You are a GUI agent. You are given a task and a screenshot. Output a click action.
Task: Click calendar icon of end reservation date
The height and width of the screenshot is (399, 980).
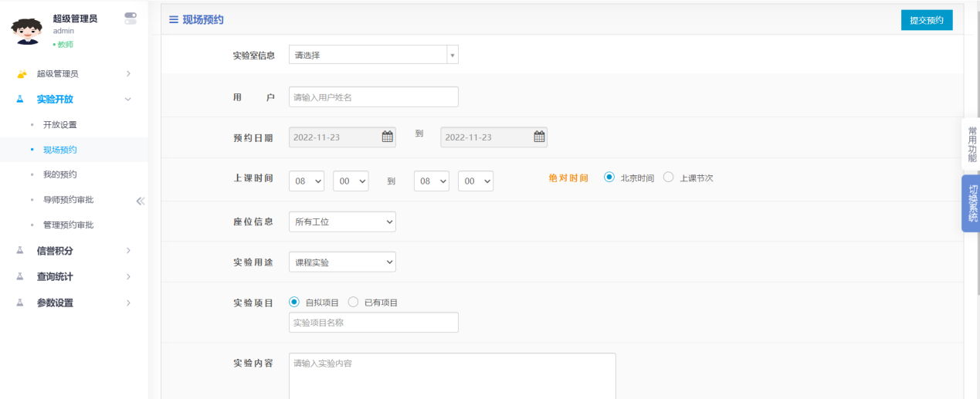(x=539, y=137)
